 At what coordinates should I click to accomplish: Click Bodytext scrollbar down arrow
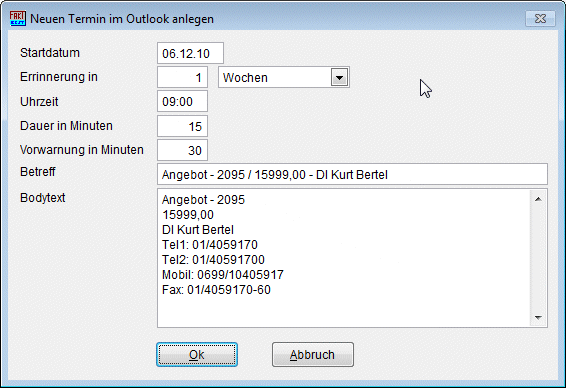pyautogui.click(x=538, y=318)
